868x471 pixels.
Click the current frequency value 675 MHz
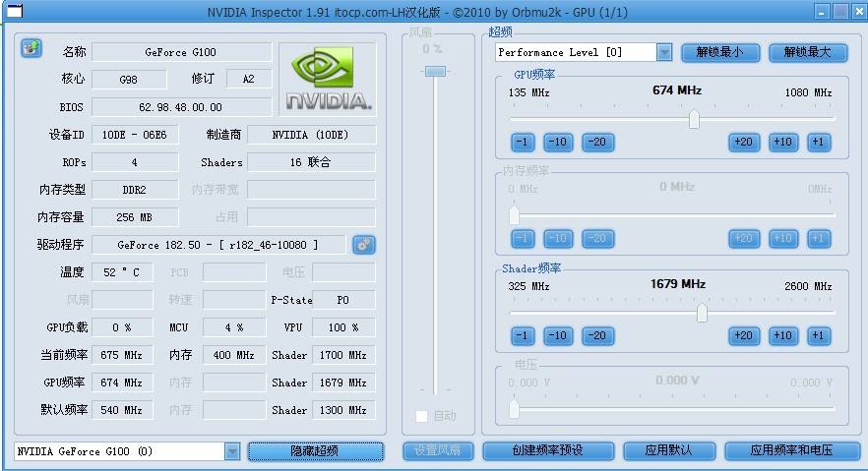click(x=122, y=355)
